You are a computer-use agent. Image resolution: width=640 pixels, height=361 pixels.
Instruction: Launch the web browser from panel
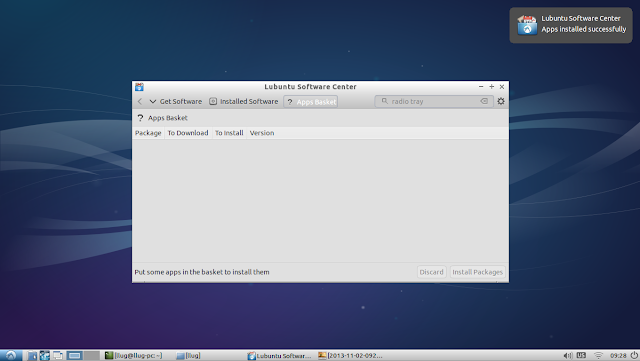click(44, 355)
